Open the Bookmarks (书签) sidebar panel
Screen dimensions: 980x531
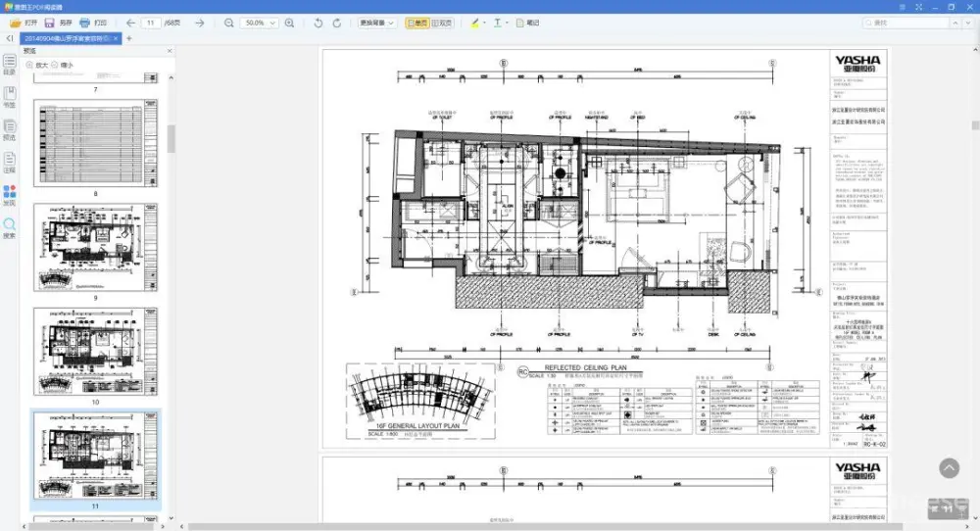click(10, 96)
